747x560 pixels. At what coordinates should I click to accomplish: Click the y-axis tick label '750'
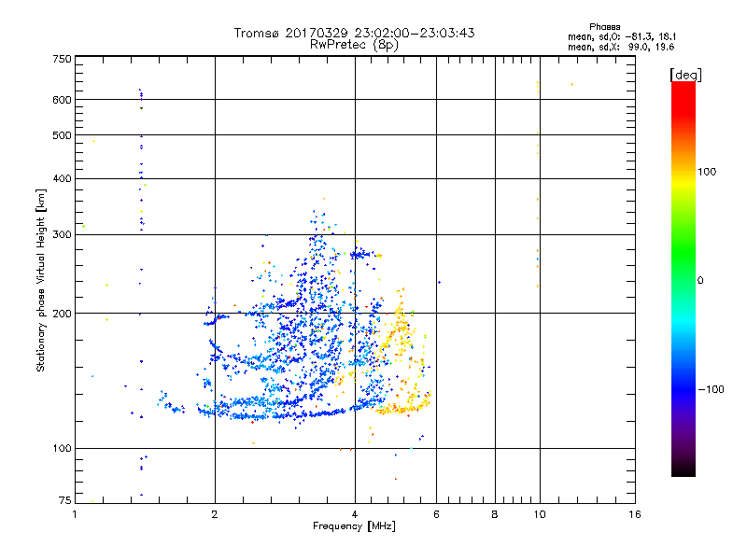(x=62, y=59)
